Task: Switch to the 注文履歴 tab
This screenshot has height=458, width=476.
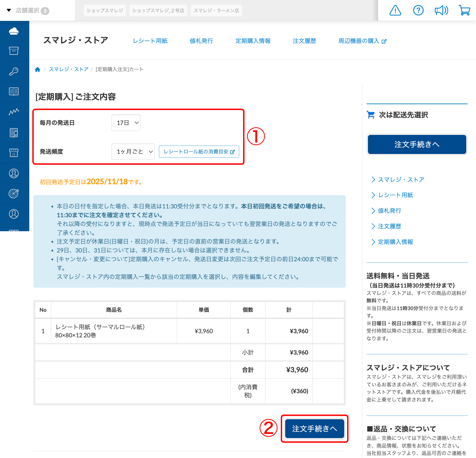Action: coord(304,41)
